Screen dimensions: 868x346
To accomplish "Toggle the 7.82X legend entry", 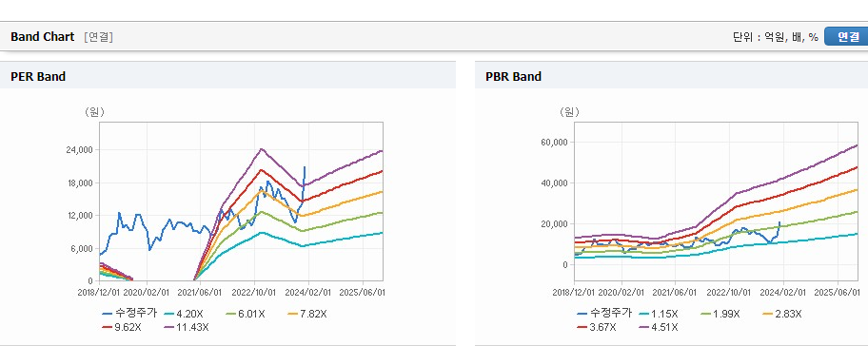I will pyautogui.click(x=307, y=314).
